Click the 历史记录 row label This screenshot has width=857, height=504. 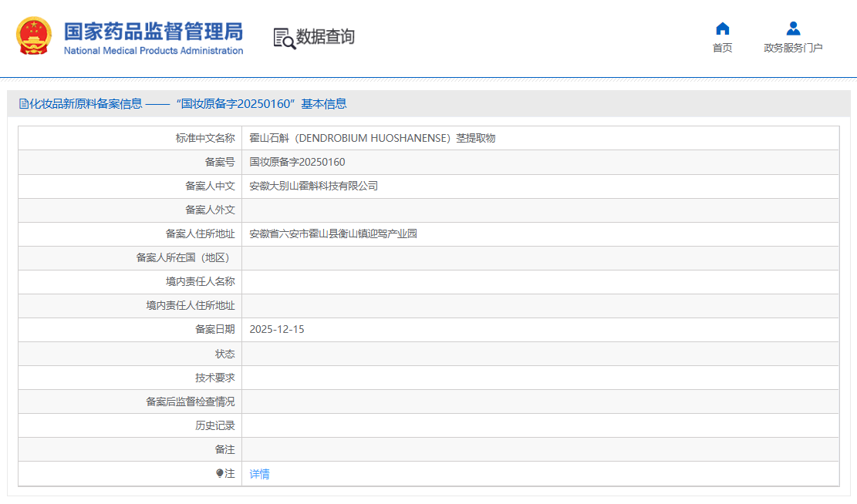pyautogui.click(x=214, y=425)
